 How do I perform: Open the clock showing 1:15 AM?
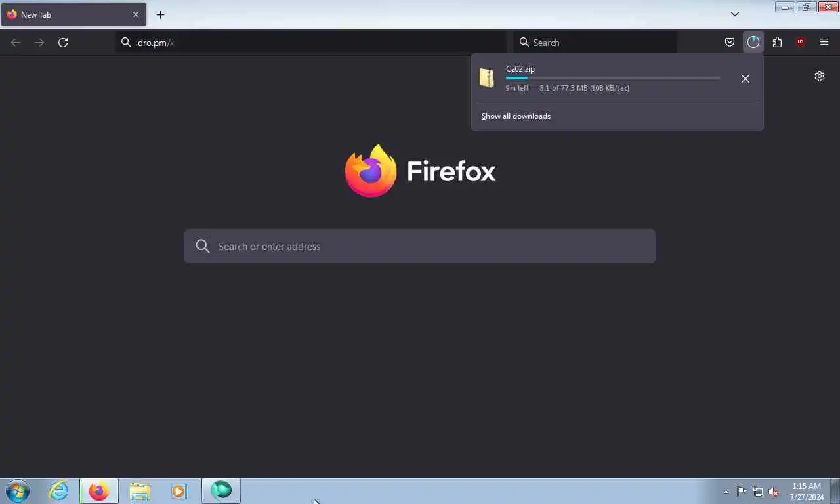pyautogui.click(x=807, y=492)
